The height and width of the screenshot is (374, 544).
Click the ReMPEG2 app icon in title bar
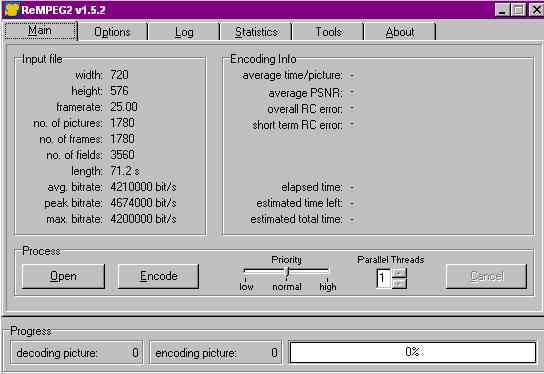tap(12, 9)
